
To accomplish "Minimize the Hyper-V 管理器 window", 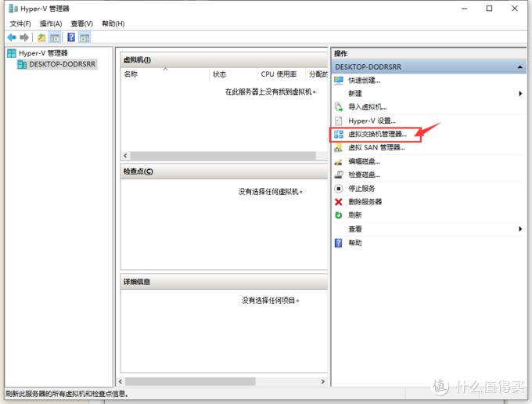I will [x=465, y=9].
